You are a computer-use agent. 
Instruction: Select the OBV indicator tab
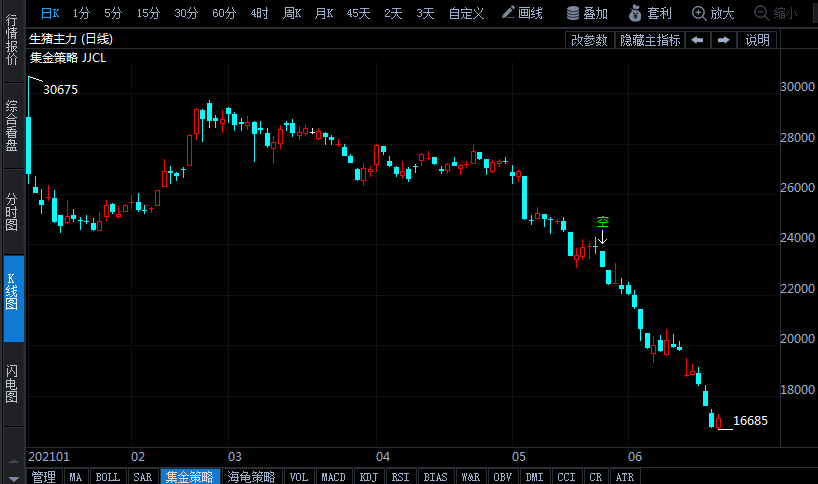[x=503, y=477]
